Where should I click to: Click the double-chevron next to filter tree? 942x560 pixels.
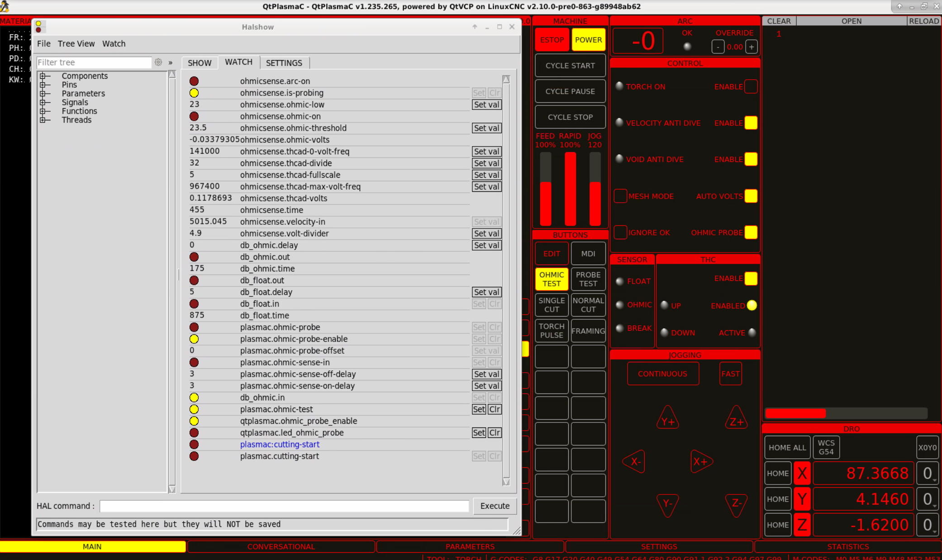[x=171, y=63]
